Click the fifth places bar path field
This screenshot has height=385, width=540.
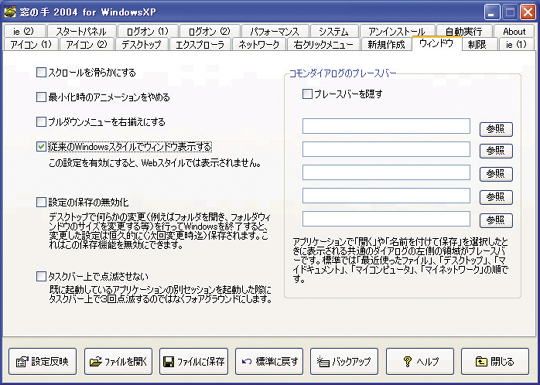tap(386, 219)
